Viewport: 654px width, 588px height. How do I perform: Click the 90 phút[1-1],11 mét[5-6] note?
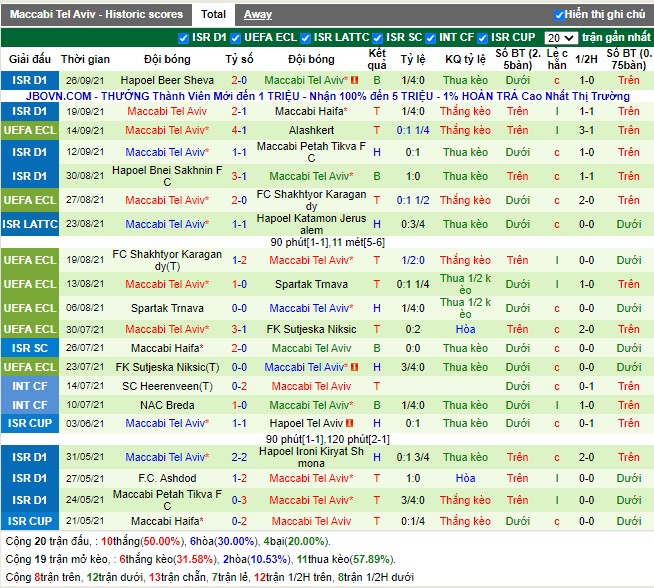(327, 242)
